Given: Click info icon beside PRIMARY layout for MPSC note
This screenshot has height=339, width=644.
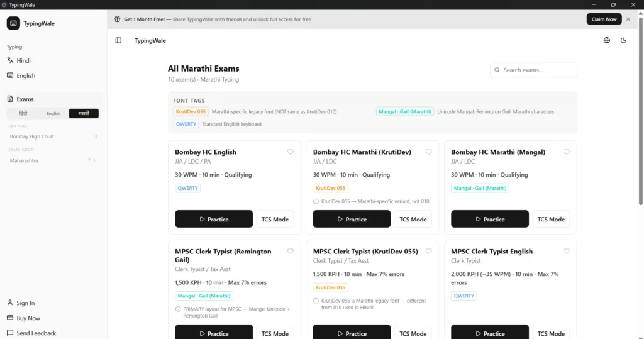Looking at the screenshot, I should click(x=178, y=309).
